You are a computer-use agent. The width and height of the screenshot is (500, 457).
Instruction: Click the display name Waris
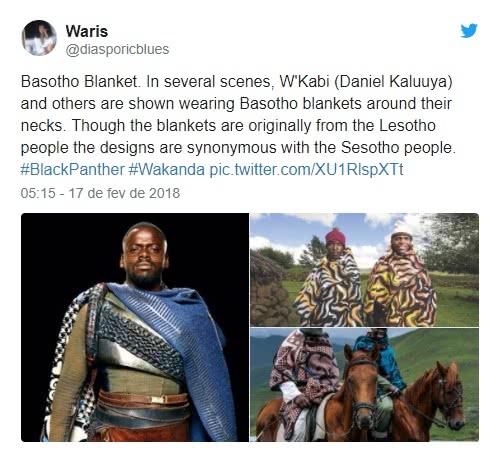coord(87,31)
